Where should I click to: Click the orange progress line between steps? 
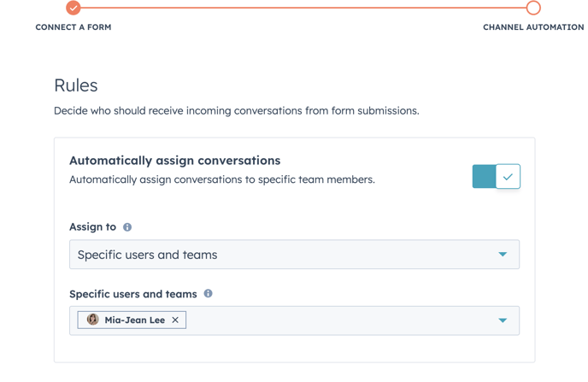pyautogui.click(x=303, y=8)
